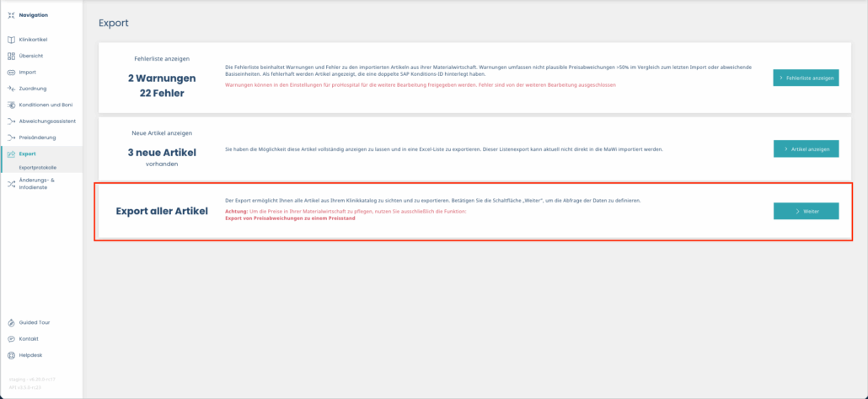868x399 pixels.
Task: Click the Preisabweichungen export link text
Action: point(289,218)
